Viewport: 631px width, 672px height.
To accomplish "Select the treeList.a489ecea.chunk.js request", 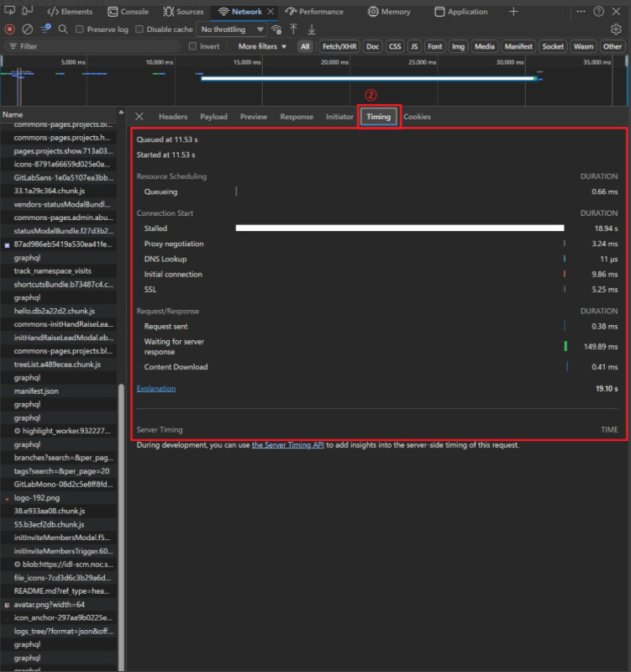I will point(58,365).
